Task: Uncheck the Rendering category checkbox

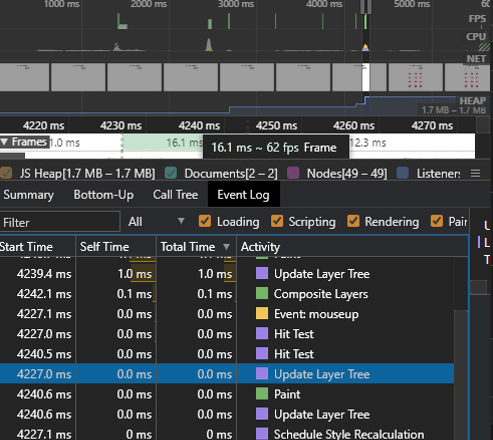Action: click(353, 222)
